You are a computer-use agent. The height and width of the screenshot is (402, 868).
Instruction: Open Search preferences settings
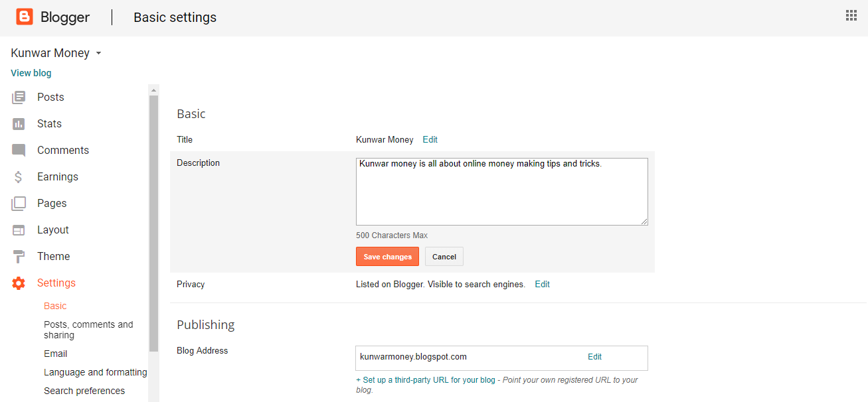click(84, 391)
